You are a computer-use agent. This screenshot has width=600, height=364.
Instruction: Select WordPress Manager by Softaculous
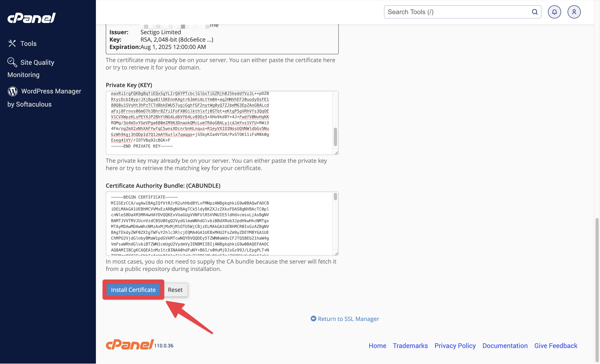tap(44, 97)
